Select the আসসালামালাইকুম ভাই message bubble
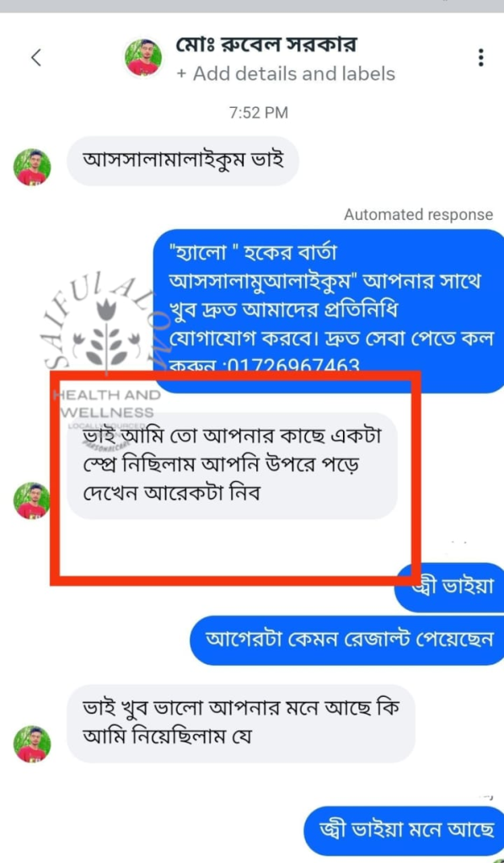504x863 pixels. (x=183, y=161)
